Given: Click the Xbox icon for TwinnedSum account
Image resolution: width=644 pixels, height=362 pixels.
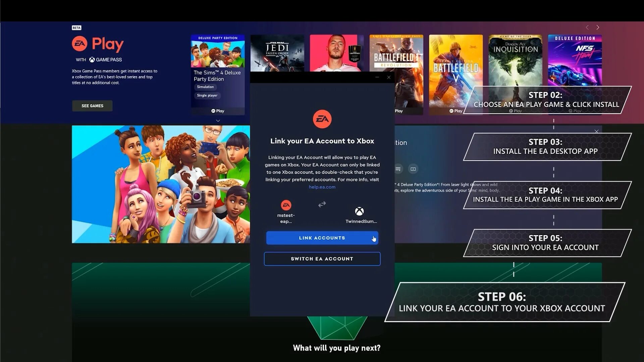Looking at the screenshot, I should (x=359, y=211).
